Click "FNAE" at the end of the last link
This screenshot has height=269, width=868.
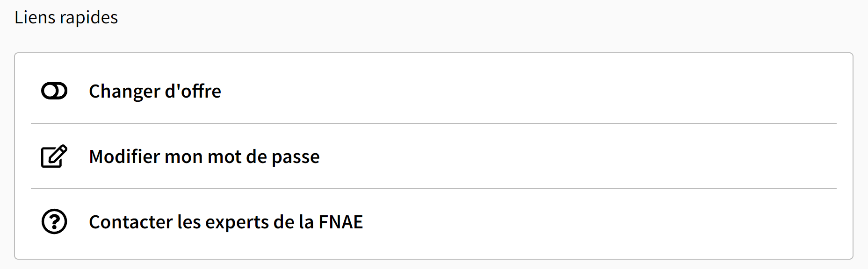tap(340, 222)
